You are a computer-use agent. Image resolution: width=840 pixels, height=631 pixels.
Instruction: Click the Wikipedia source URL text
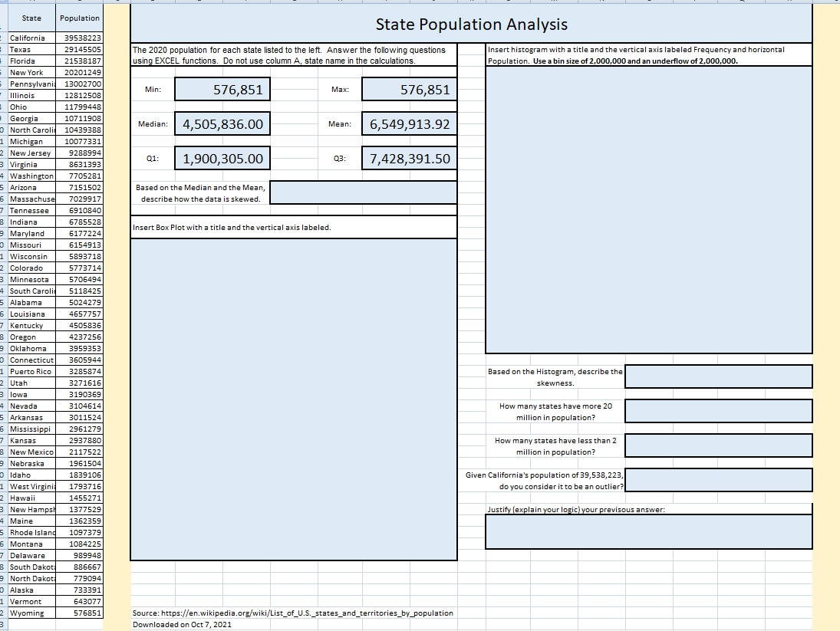pos(307,613)
